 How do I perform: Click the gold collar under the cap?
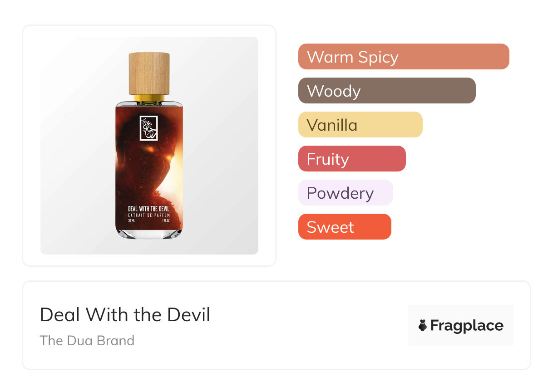tap(149, 98)
